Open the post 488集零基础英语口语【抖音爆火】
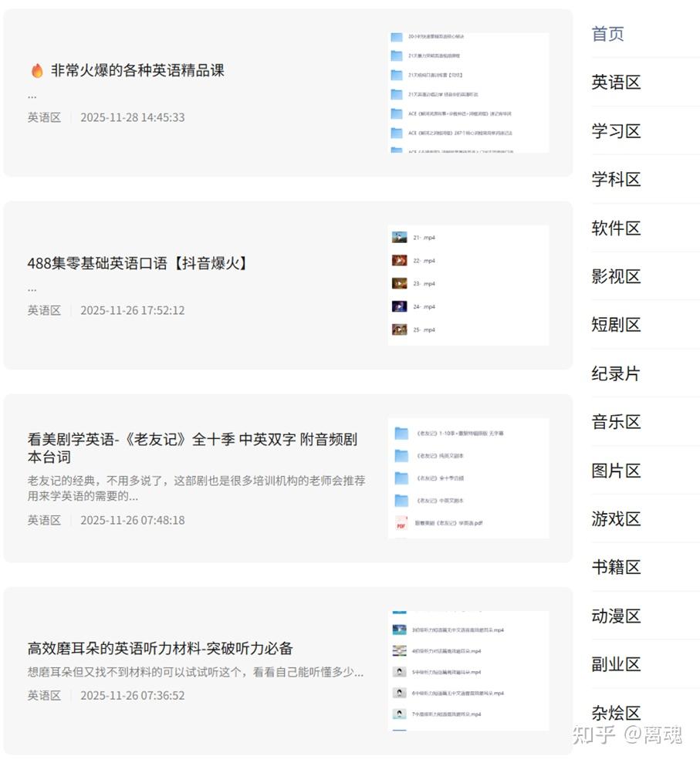 coord(137,263)
